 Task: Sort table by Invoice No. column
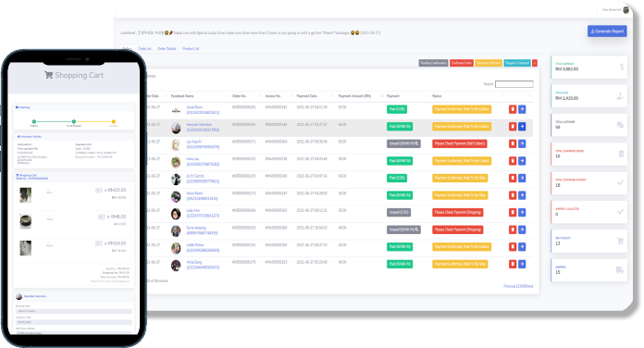tap(273, 96)
